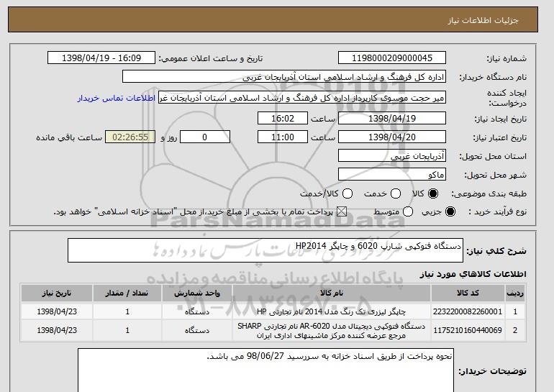Click the ساعت باقی مانده label
This screenshot has height=392, width=554.
click(x=69, y=137)
